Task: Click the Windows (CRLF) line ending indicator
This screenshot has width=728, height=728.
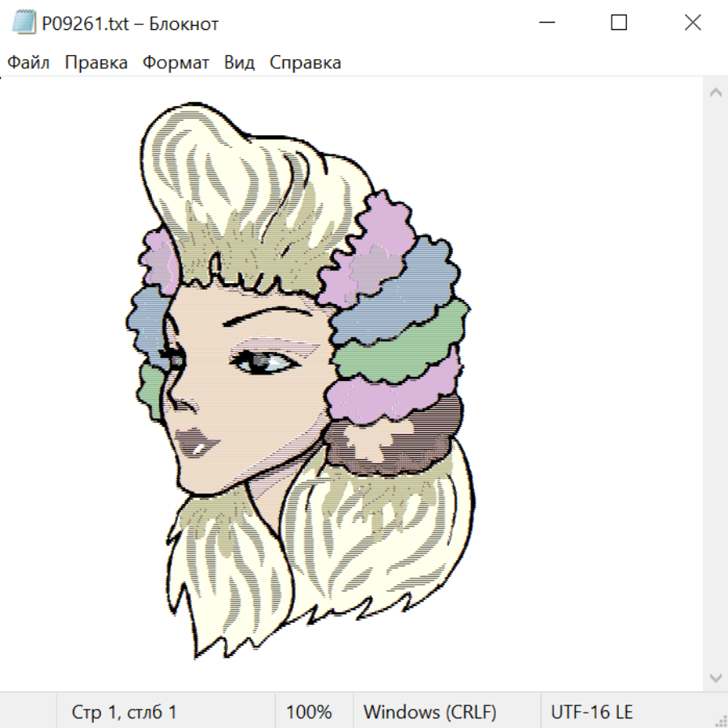Action: (x=430, y=713)
